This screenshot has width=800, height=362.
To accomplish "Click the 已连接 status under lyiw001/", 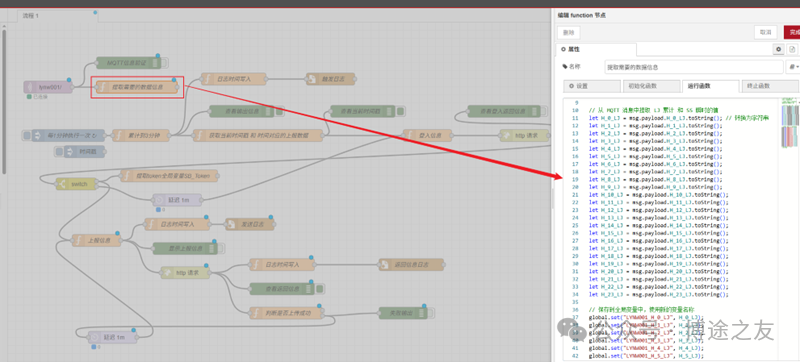I will click(x=37, y=96).
